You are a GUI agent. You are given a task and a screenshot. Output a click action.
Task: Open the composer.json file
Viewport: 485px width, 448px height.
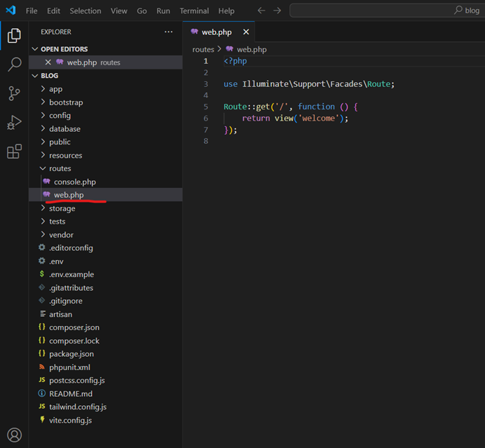(x=74, y=327)
